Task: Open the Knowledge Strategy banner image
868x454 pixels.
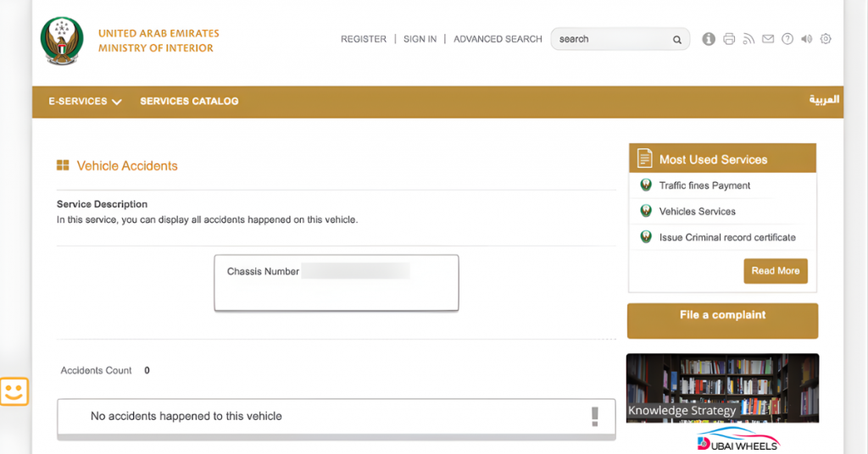Action: point(722,388)
